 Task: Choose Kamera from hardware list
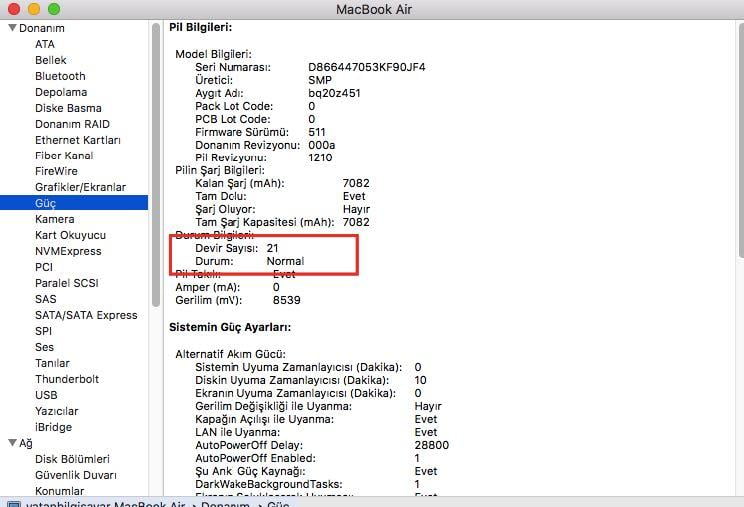[x=54, y=219]
